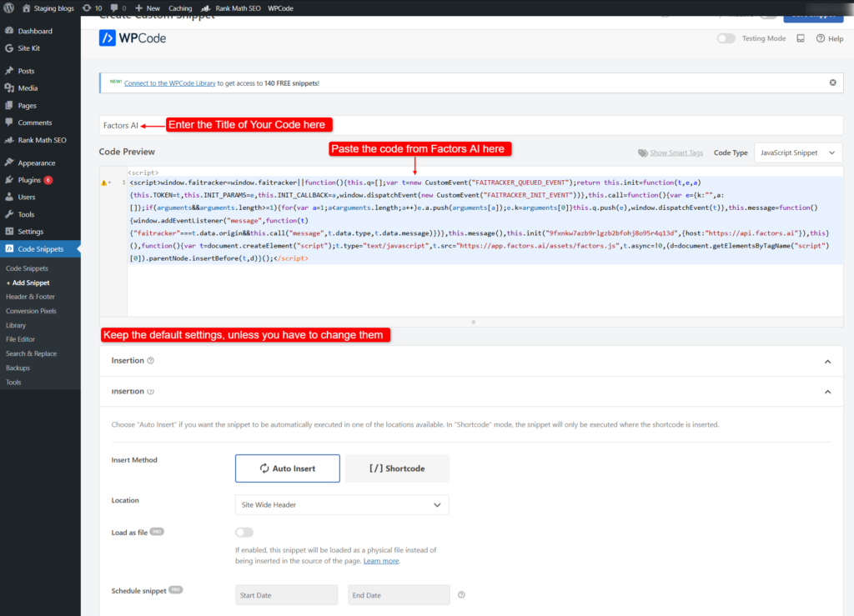Click the updates icon showing 10

pyautogui.click(x=87, y=8)
